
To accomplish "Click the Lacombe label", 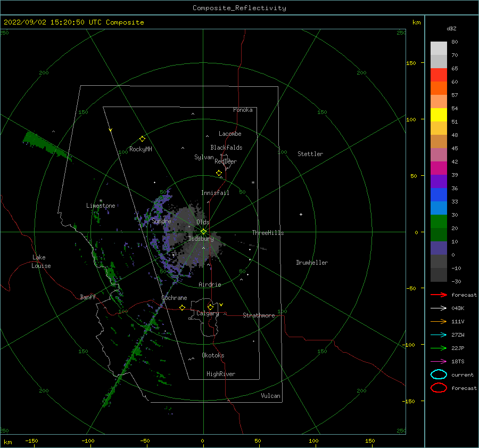I will (x=230, y=134).
